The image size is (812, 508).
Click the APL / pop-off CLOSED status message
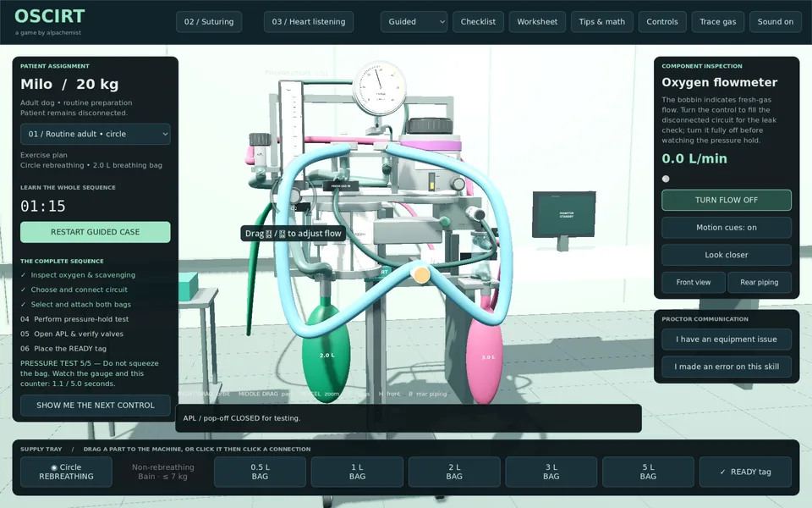pos(242,418)
